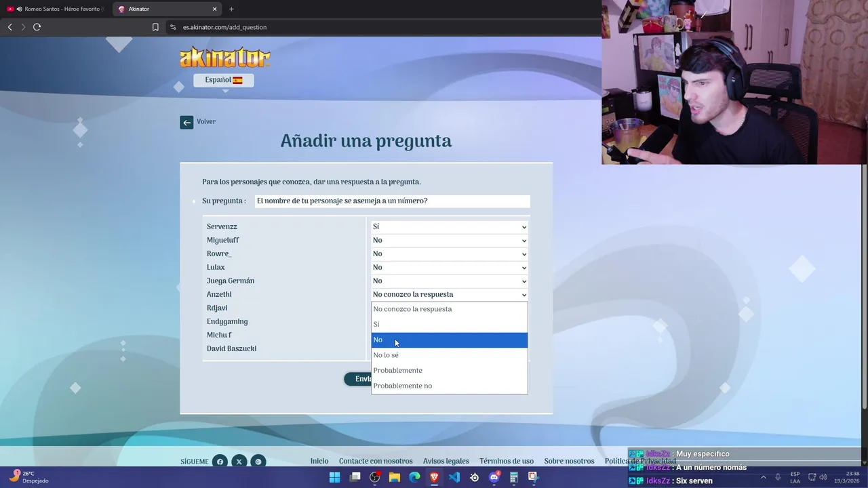Click the character name Endygaming
This screenshot has width=868, height=488.
227,322
